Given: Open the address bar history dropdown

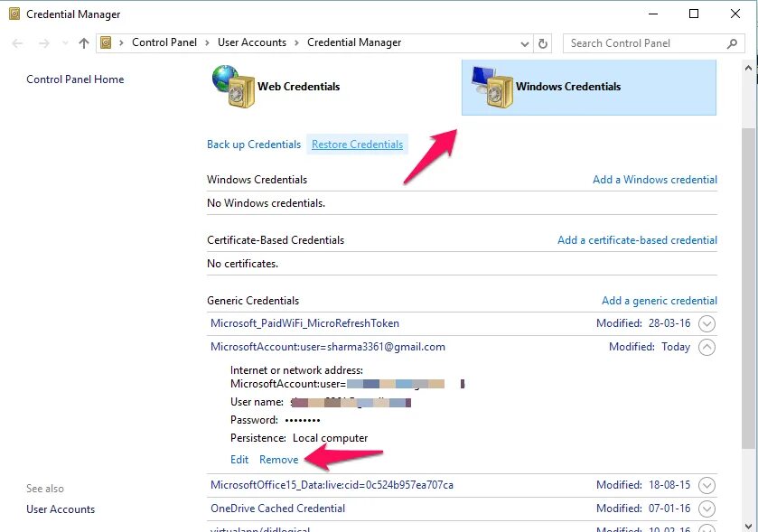Looking at the screenshot, I should [525, 44].
